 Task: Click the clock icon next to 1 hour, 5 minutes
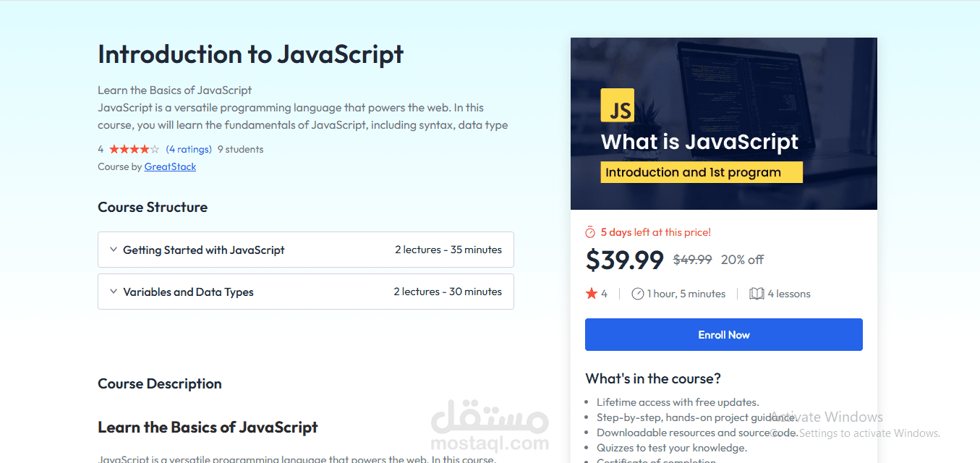pyautogui.click(x=637, y=294)
